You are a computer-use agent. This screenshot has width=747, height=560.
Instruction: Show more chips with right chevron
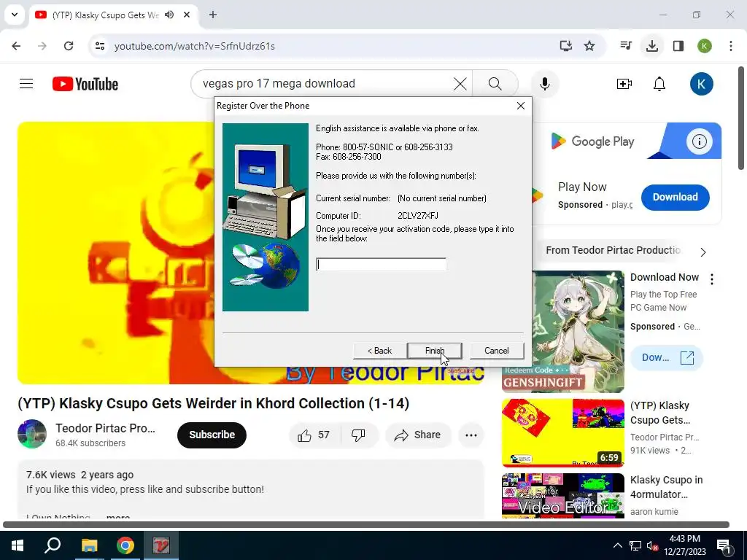(x=703, y=252)
